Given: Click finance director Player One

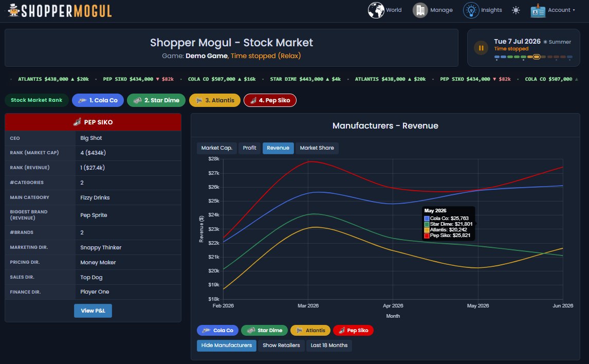Looking at the screenshot, I should point(95,292).
